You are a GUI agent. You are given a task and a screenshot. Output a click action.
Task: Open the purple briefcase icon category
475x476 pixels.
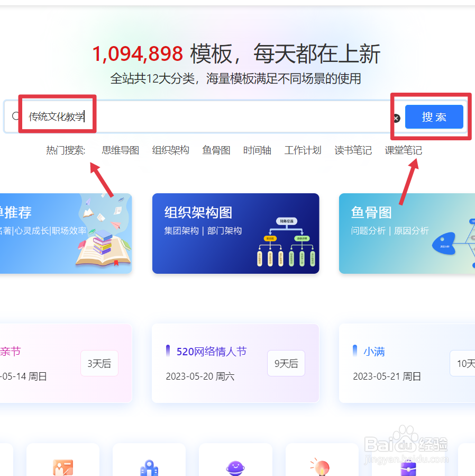pyautogui.click(x=408, y=468)
